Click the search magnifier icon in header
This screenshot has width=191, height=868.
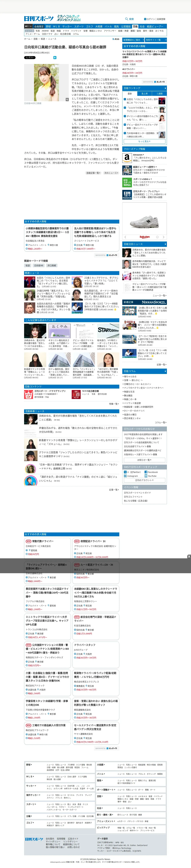click(x=127, y=19)
